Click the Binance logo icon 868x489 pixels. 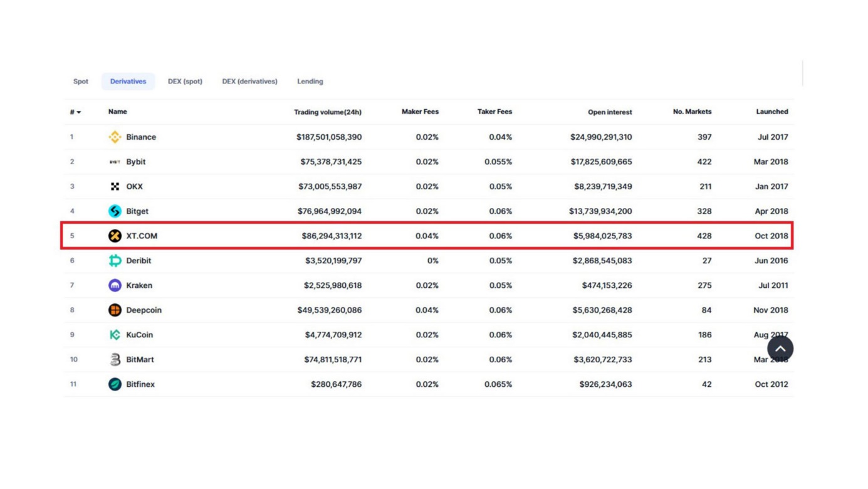click(115, 137)
